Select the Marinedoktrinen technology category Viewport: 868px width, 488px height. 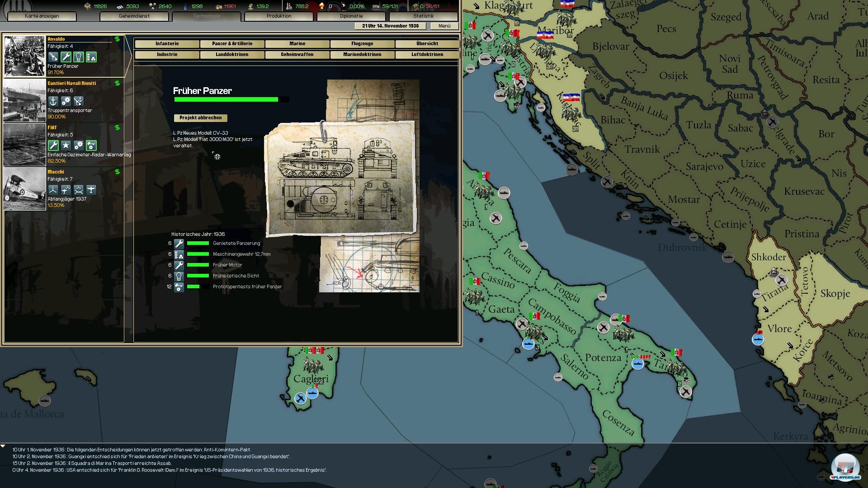pyautogui.click(x=362, y=55)
